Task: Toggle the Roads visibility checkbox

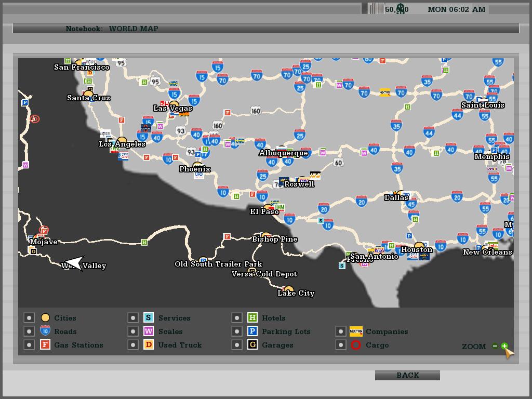Action: (x=29, y=331)
